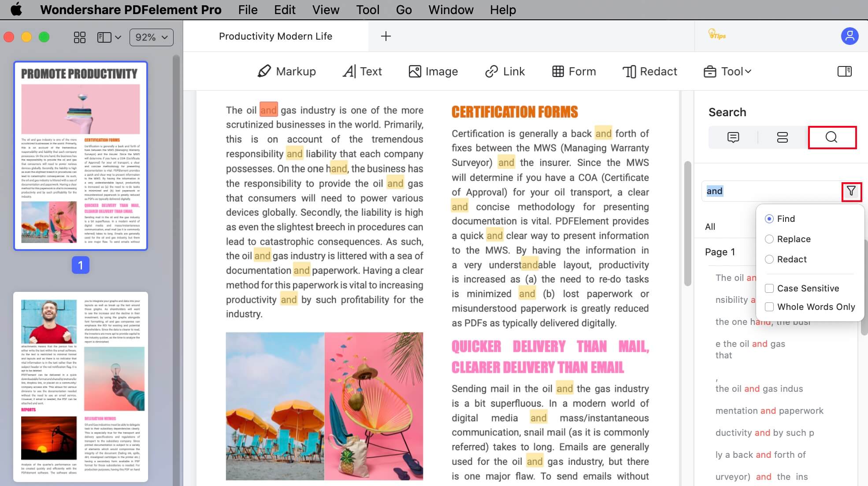
Task: Click the Redact radio button option
Action: pyautogui.click(x=769, y=259)
